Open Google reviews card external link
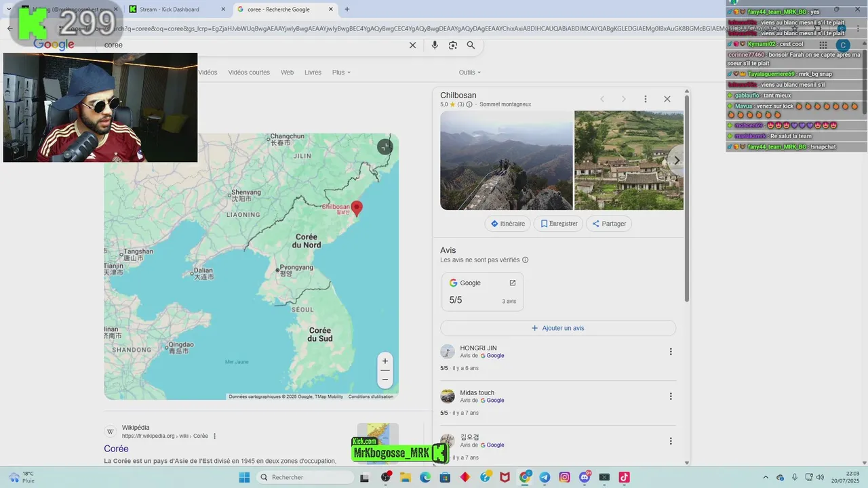Viewport: 868px width, 488px height. [x=513, y=283]
